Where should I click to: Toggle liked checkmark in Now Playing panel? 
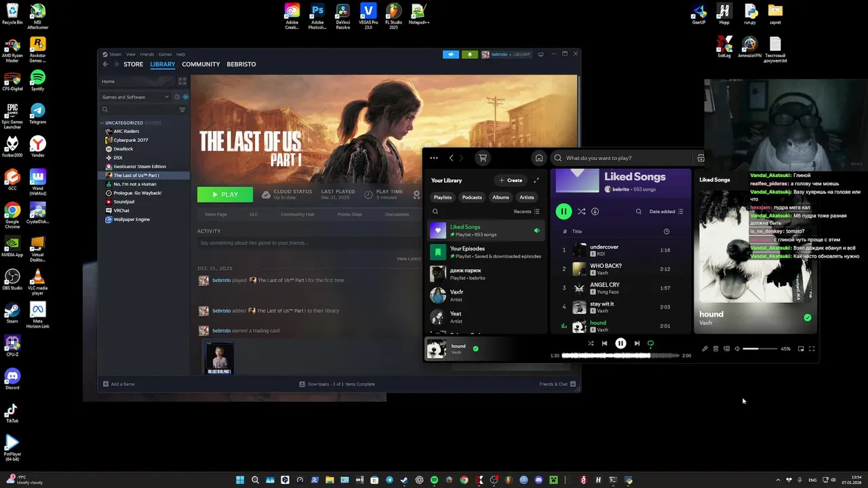point(808,317)
